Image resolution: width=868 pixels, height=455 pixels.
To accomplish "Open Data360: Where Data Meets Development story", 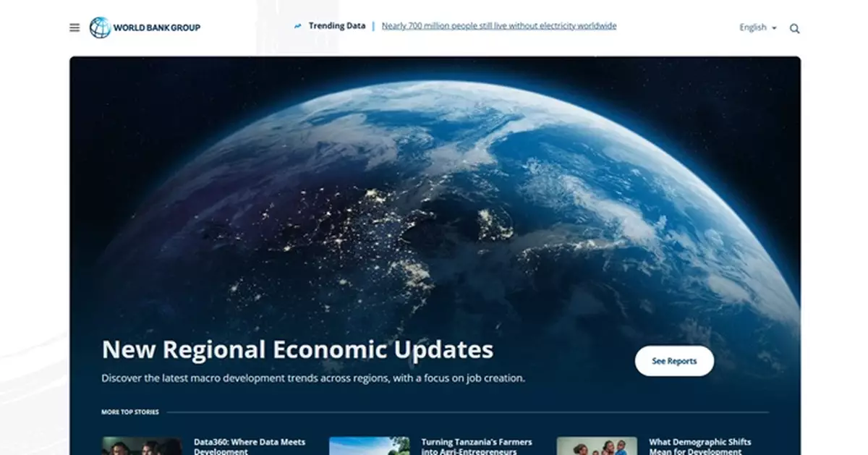I will point(249,446).
